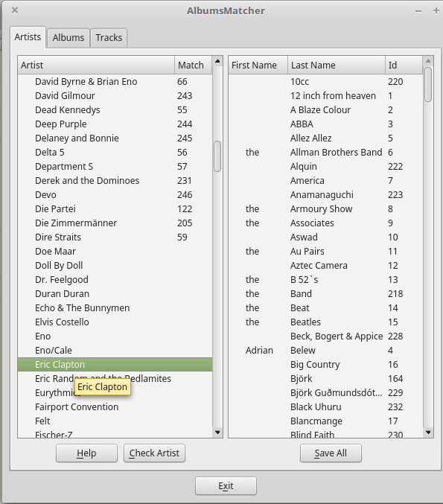Select the Artists tab

click(28, 37)
